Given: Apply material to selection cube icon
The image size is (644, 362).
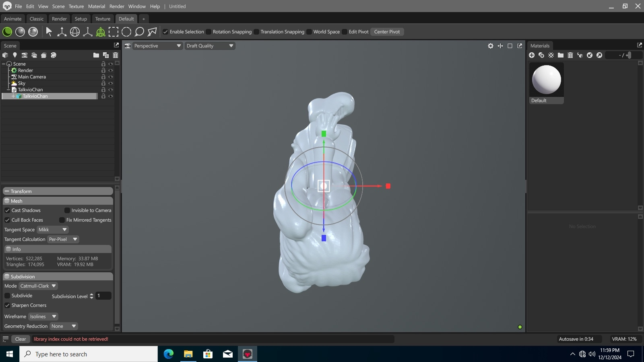Looking at the screenshot, I should [x=580, y=55].
